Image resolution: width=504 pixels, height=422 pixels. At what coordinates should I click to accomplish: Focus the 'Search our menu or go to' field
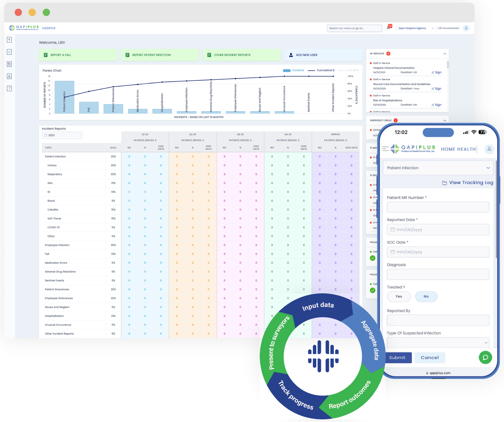coord(354,28)
